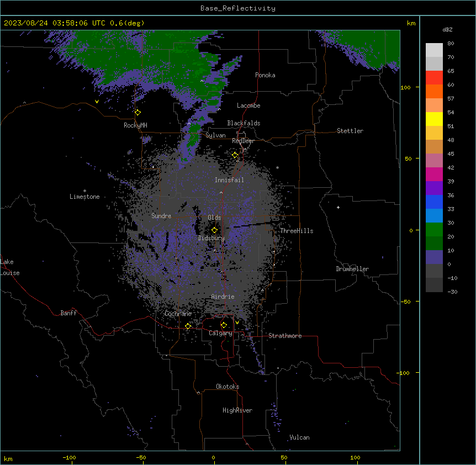
Task: Click the Vulcan city label
Action: point(299,437)
